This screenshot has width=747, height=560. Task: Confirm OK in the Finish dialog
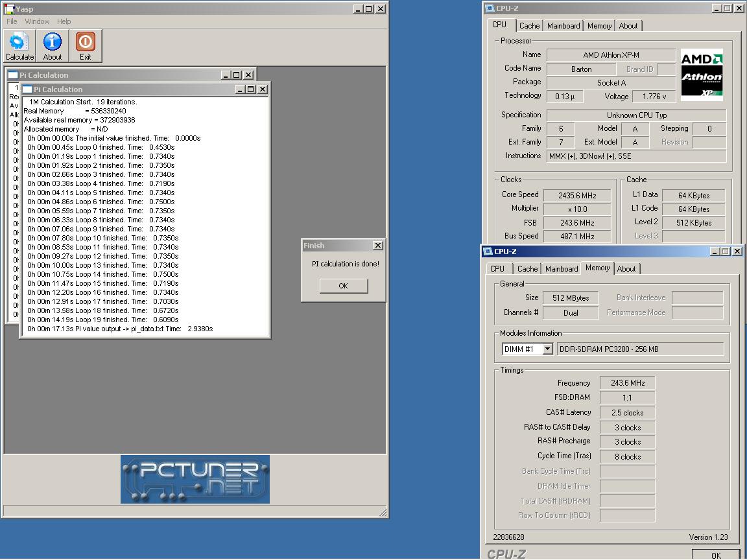coord(344,286)
